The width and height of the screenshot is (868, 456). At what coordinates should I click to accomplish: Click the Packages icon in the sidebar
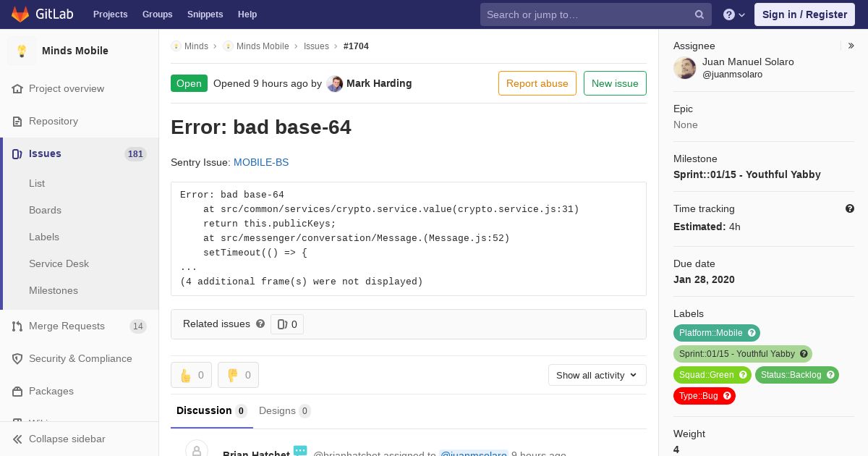pyautogui.click(x=17, y=391)
